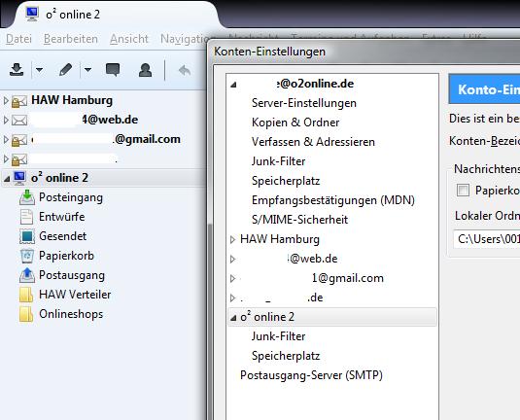The height and width of the screenshot is (420, 520).
Task: Open the Address Book person icon
Action: [145, 70]
